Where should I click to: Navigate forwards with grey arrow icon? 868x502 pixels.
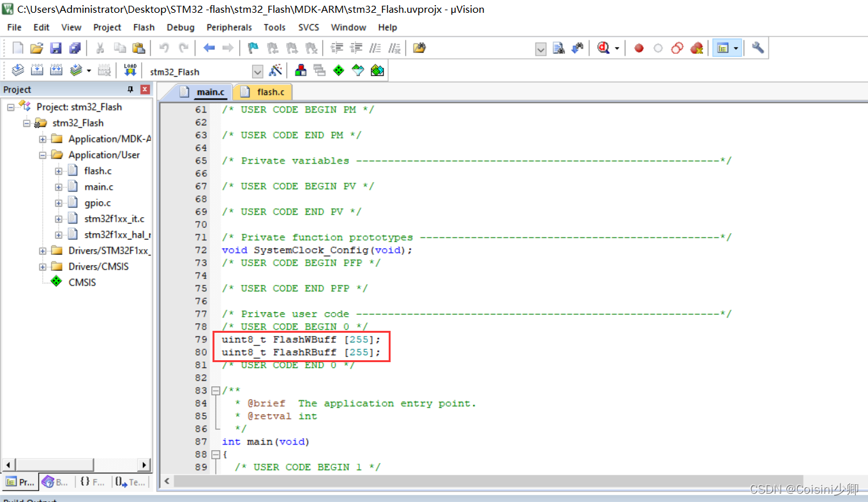pos(228,48)
